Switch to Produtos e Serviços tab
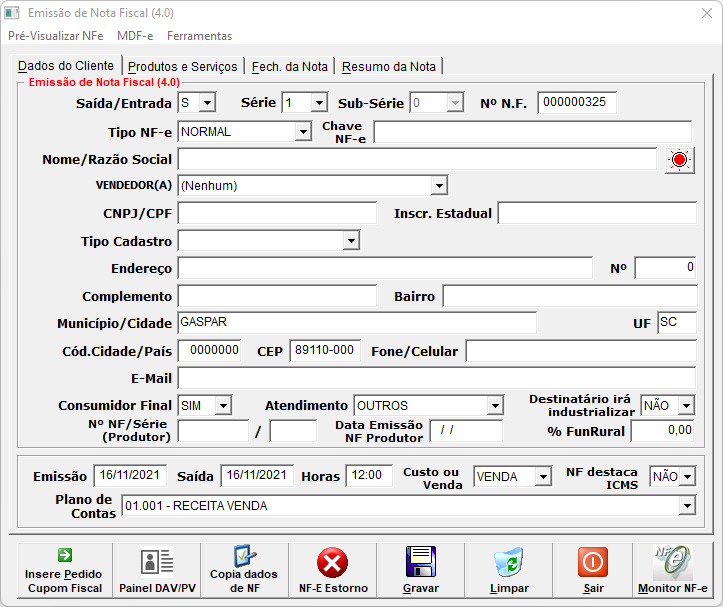This screenshot has width=723, height=607. point(183,67)
